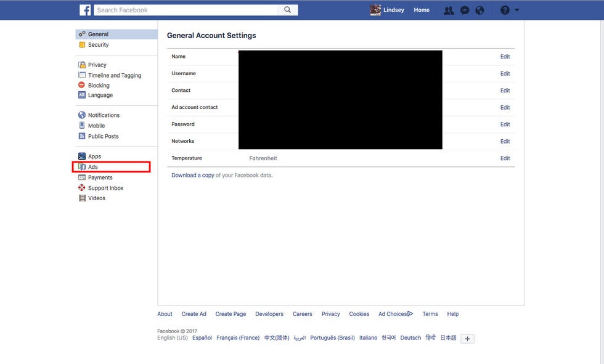Edit the Username row

click(x=505, y=73)
